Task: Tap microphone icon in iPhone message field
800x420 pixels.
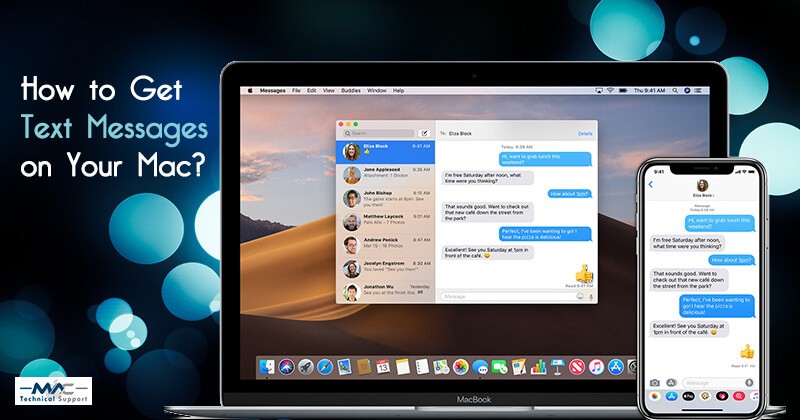Action: (x=749, y=382)
